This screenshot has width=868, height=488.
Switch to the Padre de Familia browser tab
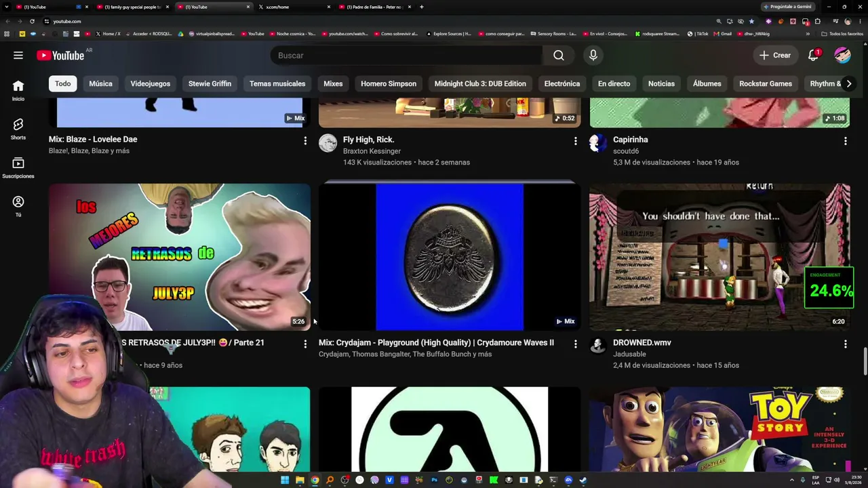coord(374,7)
